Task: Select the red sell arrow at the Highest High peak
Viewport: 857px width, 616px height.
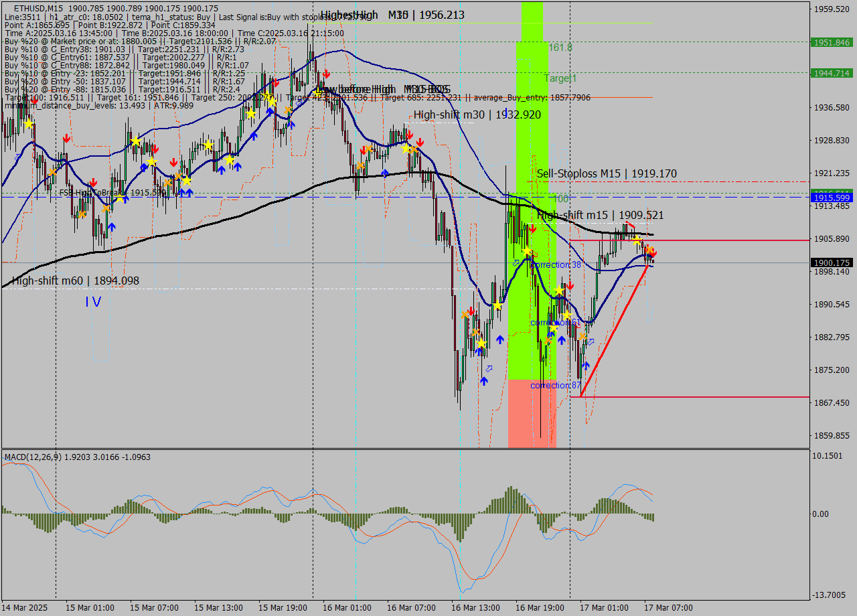Action: (x=326, y=74)
